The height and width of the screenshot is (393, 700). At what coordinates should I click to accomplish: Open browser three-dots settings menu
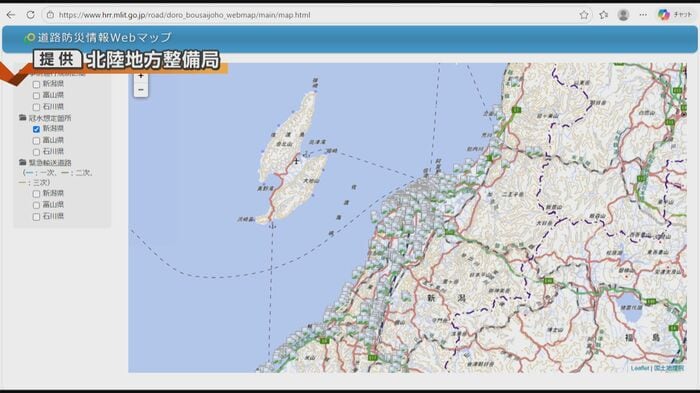point(643,15)
